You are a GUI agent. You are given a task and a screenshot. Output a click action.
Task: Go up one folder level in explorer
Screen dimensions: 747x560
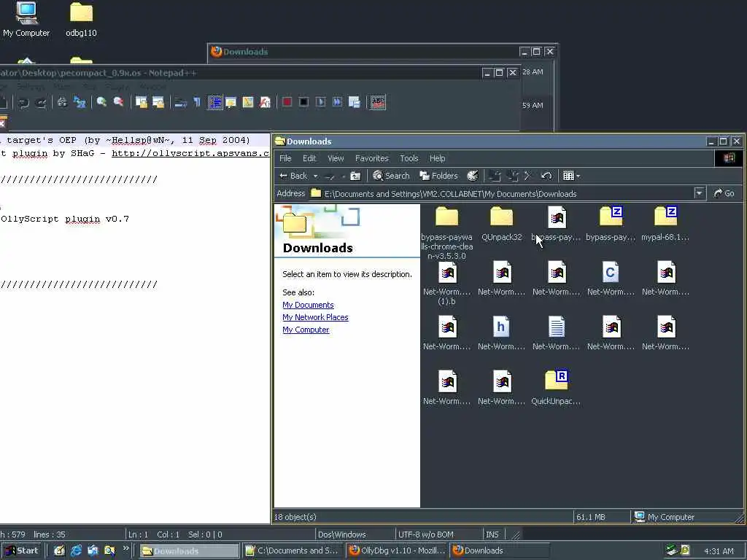pyautogui.click(x=355, y=176)
